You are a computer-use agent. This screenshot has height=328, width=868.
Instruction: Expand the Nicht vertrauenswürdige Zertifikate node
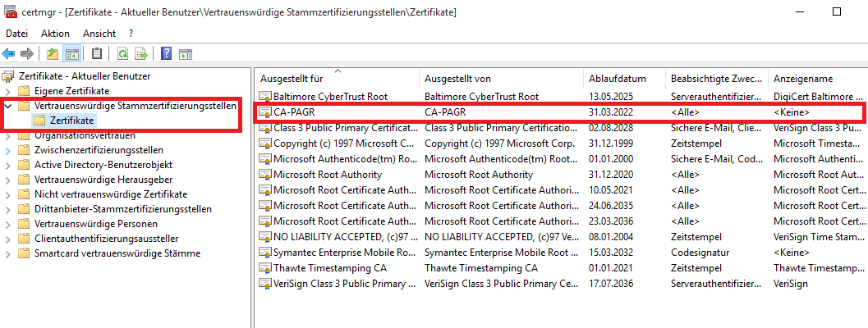point(7,194)
